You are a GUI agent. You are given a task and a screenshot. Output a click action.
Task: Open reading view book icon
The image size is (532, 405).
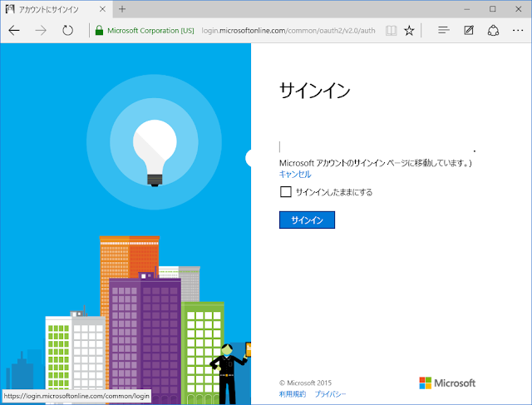tap(391, 31)
